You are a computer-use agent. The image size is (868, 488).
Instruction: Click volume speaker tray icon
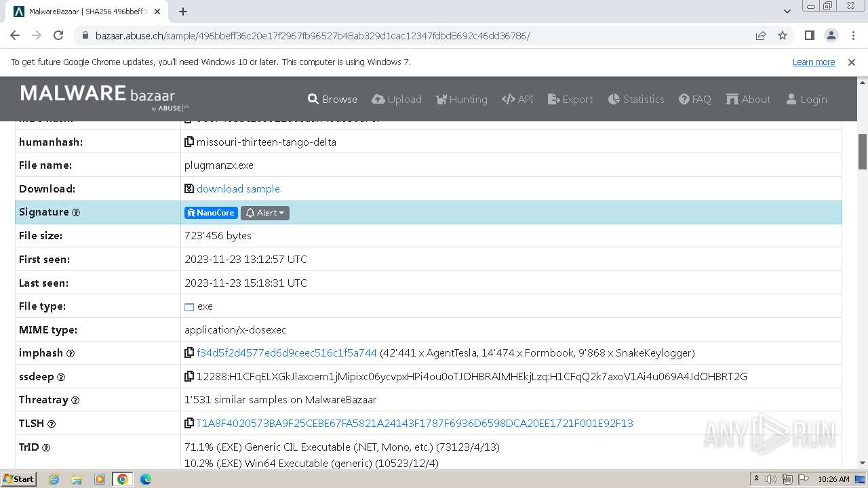point(771,479)
